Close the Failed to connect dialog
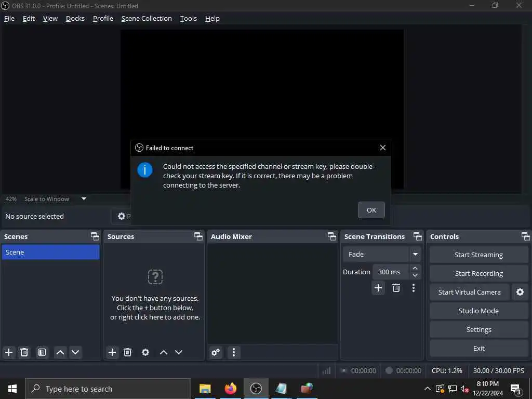The height and width of the screenshot is (399, 532). (x=383, y=148)
